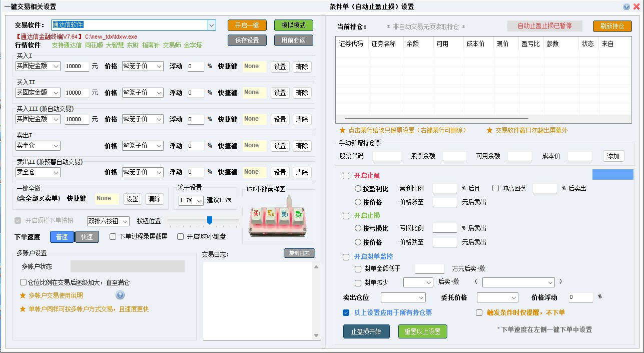Click the 按钮位置 slider handle
This screenshot has width=644, height=353.
click(210, 220)
